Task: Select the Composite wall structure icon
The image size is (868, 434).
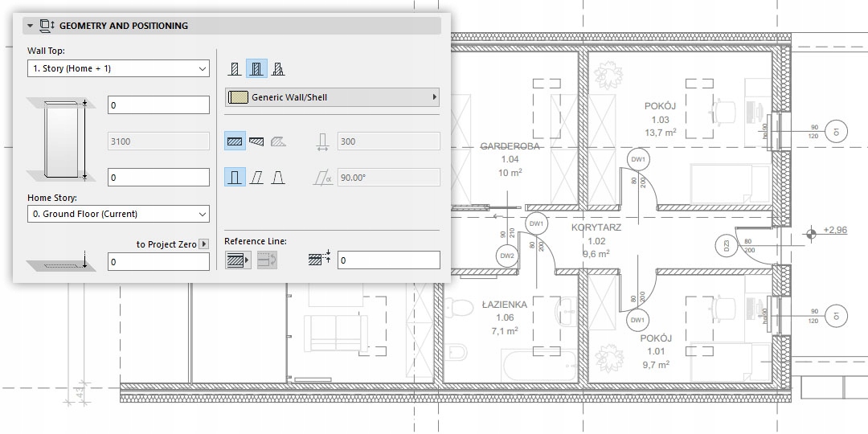Action: click(x=256, y=69)
